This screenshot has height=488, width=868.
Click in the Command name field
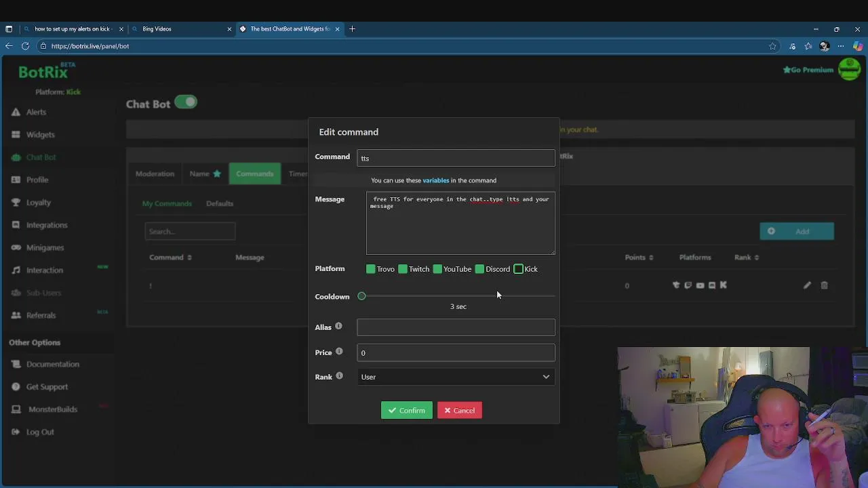coord(456,158)
